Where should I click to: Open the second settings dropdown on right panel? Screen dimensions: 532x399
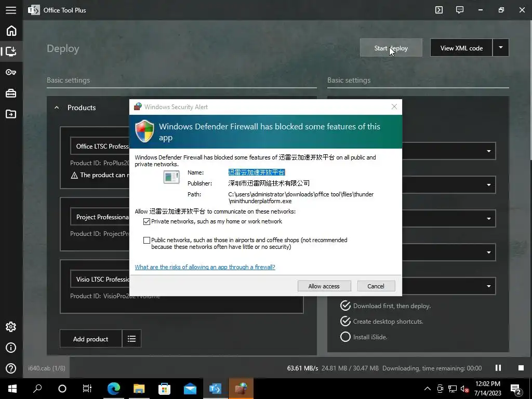click(488, 185)
